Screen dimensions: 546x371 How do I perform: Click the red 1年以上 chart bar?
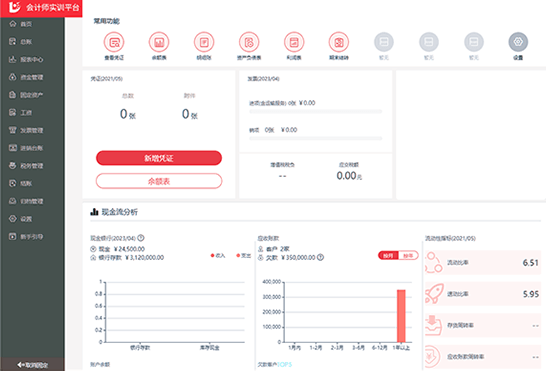point(401,316)
